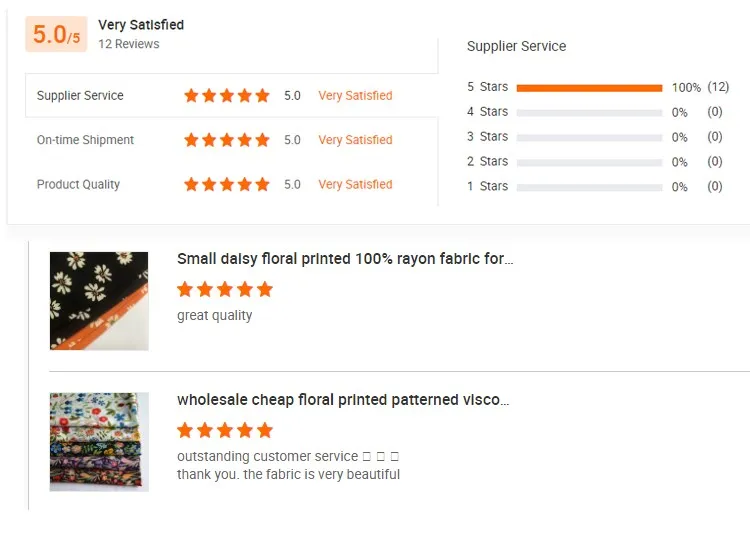Click the "great quality" review comment
Viewport: 750px width, 537px height.
214,316
